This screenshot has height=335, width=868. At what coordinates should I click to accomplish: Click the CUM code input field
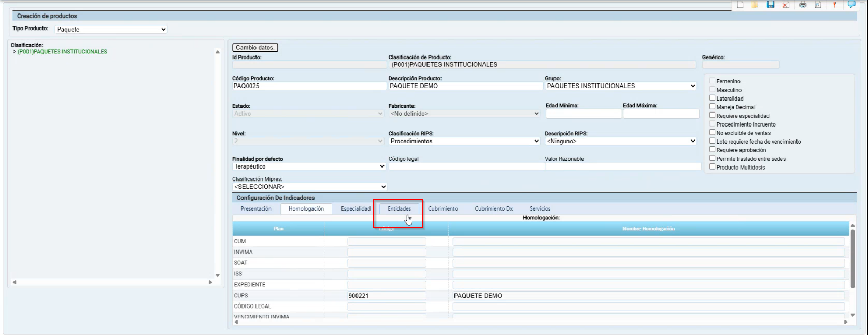coord(387,241)
